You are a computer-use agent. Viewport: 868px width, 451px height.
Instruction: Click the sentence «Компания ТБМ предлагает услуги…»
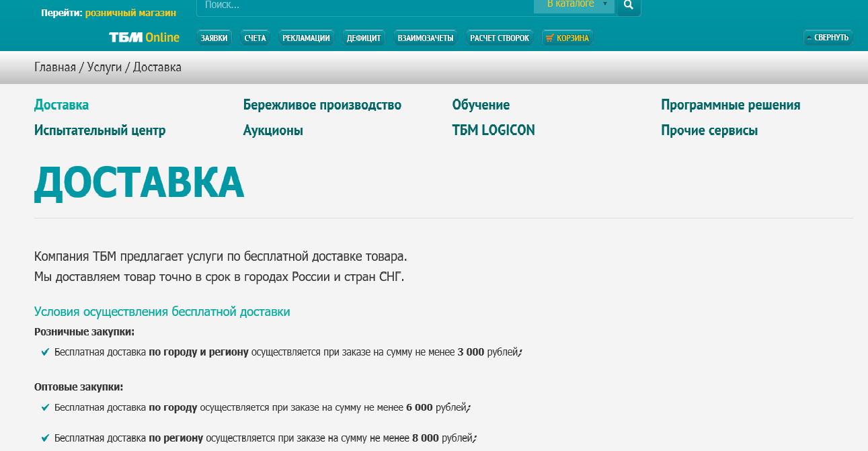point(221,257)
